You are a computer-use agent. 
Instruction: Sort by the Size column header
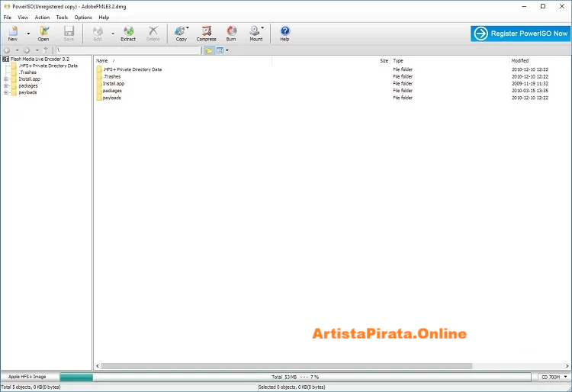coord(332,61)
